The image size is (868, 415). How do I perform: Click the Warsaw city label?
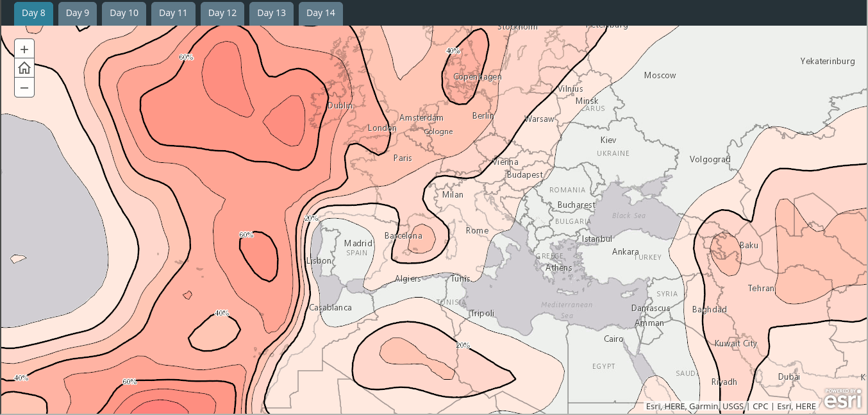tap(539, 119)
